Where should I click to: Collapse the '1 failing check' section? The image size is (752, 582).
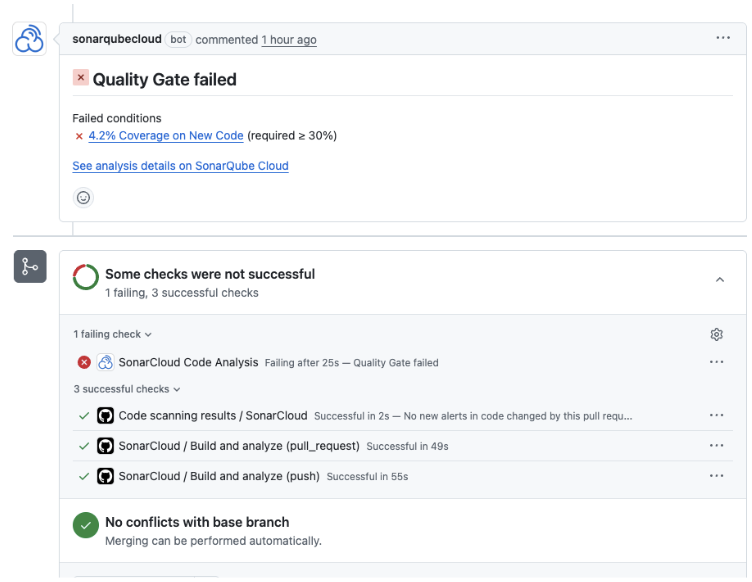pos(112,334)
